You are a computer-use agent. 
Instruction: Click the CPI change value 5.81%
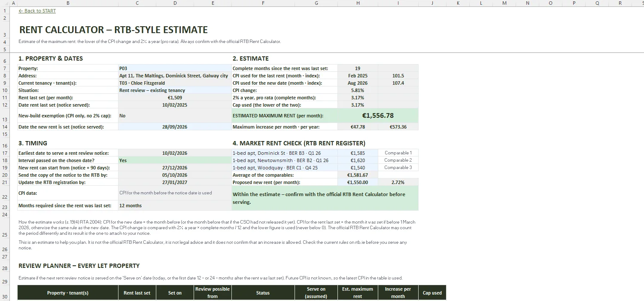tap(358, 90)
